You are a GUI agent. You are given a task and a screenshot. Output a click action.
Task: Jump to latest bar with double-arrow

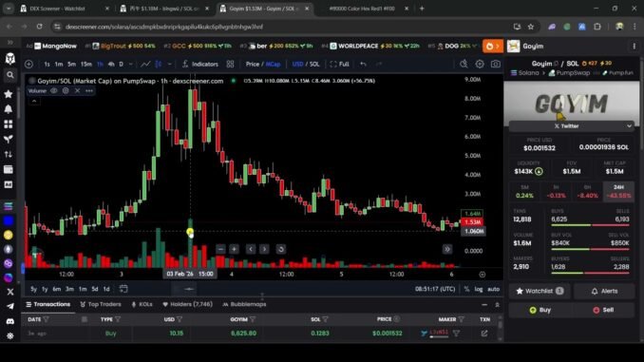point(446,249)
